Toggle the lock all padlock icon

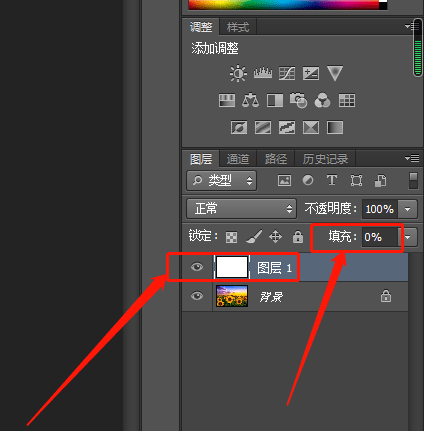point(298,237)
